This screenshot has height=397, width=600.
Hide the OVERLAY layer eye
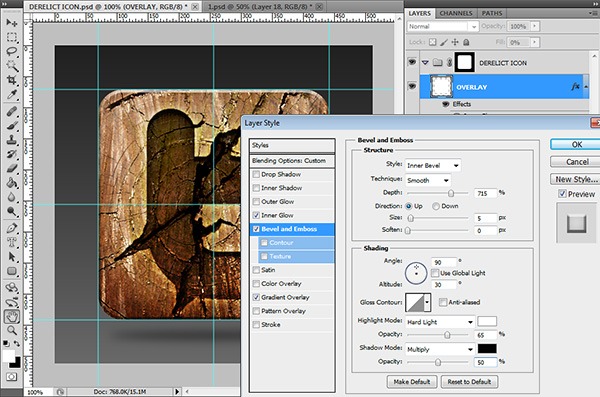[x=412, y=86]
